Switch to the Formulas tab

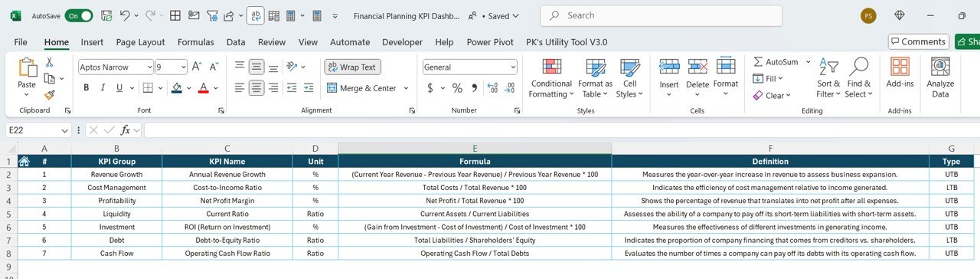pos(196,42)
